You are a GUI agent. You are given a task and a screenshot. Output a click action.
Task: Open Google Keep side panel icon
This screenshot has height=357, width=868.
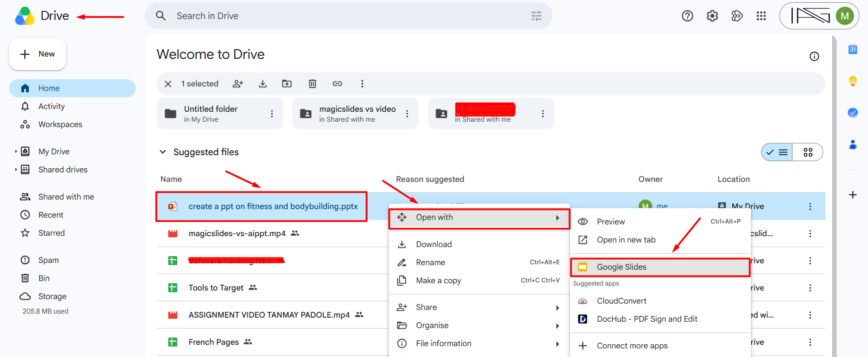click(x=853, y=81)
